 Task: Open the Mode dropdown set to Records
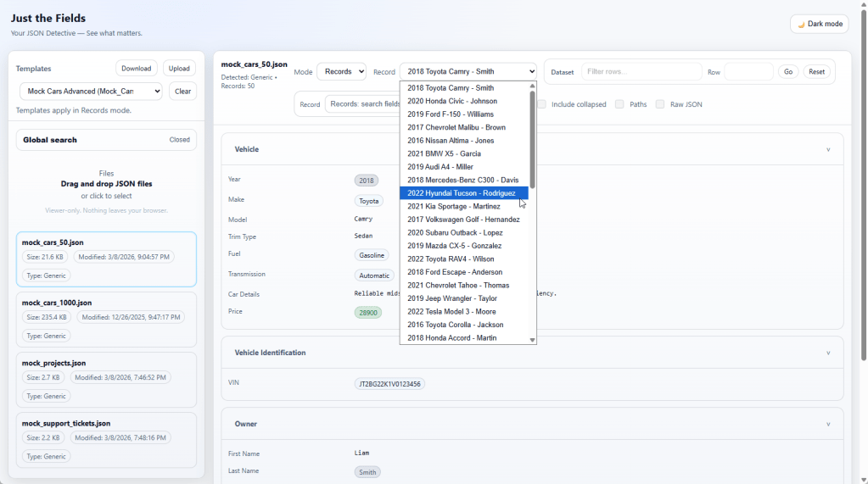341,72
